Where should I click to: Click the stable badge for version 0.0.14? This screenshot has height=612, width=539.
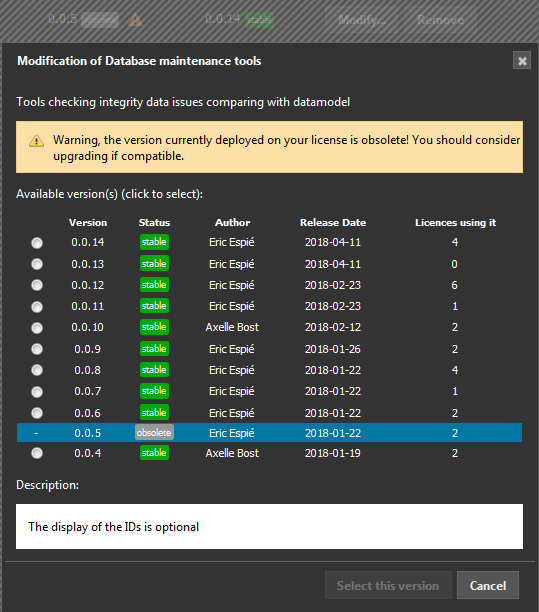pos(154,242)
